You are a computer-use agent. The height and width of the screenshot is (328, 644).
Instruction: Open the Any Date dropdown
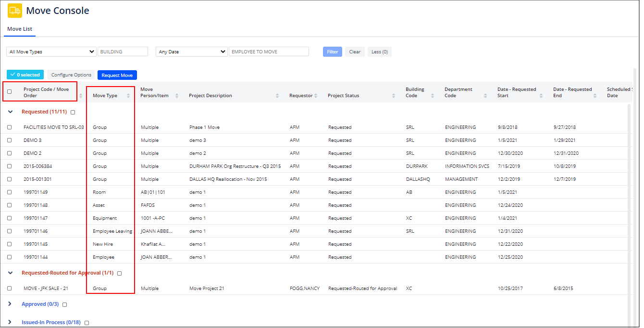pos(192,51)
